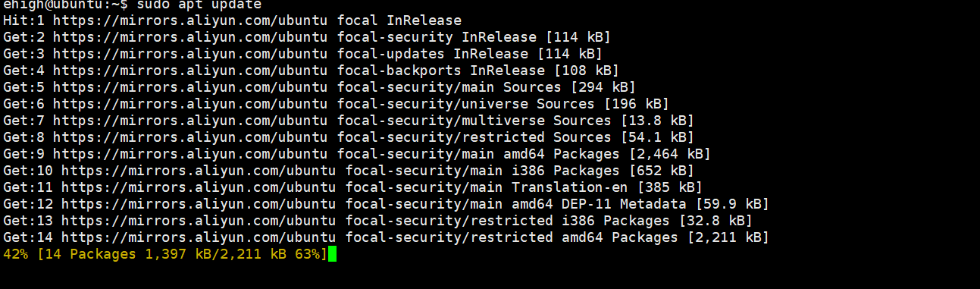Viewport: 980px width, 289px height.
Task: Click the ehigh@ubuntu shell prompt
Action: click(x=55, y=5)
